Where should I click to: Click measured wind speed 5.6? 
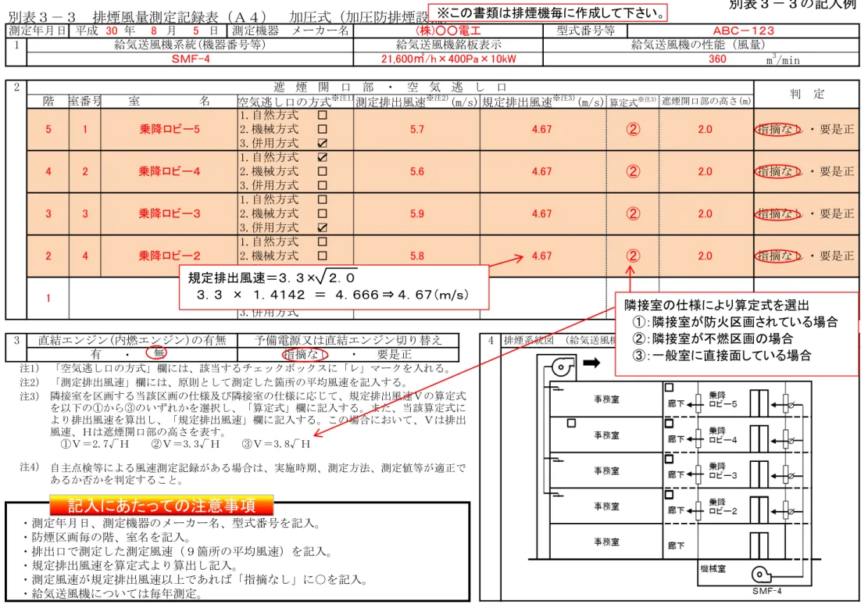(x=417, y=172)
